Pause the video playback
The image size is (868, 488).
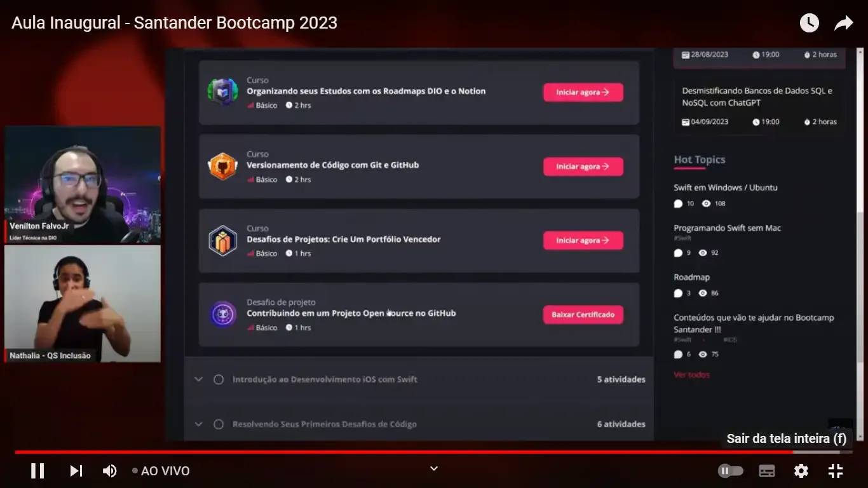[37, 471]
